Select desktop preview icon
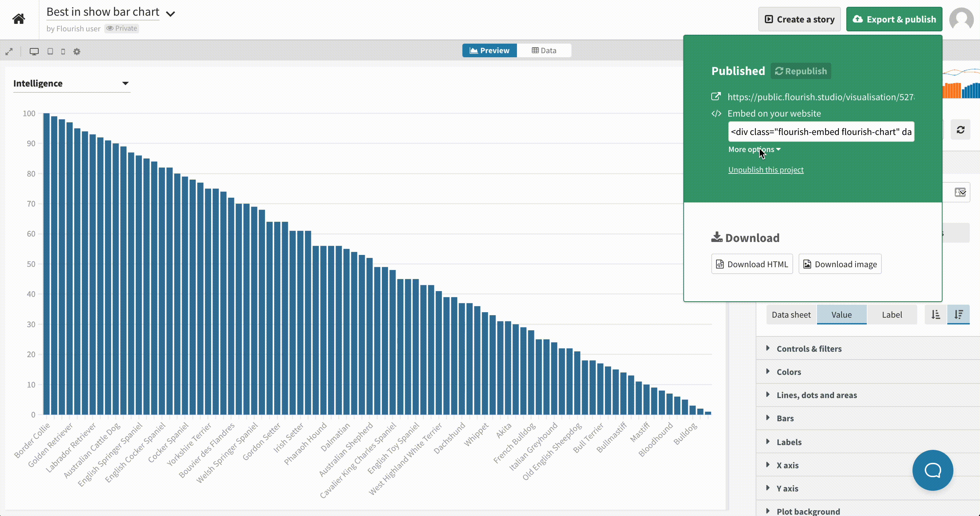 click(x=34, y=51)
